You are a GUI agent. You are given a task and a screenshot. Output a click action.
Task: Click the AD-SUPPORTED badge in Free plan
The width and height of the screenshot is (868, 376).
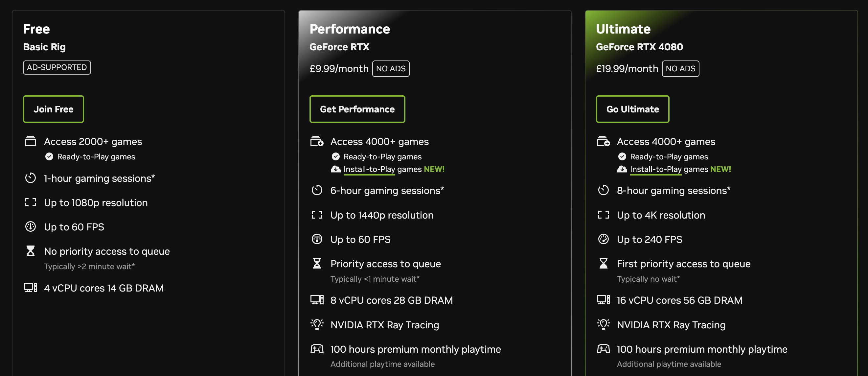(x=57, y=67)
